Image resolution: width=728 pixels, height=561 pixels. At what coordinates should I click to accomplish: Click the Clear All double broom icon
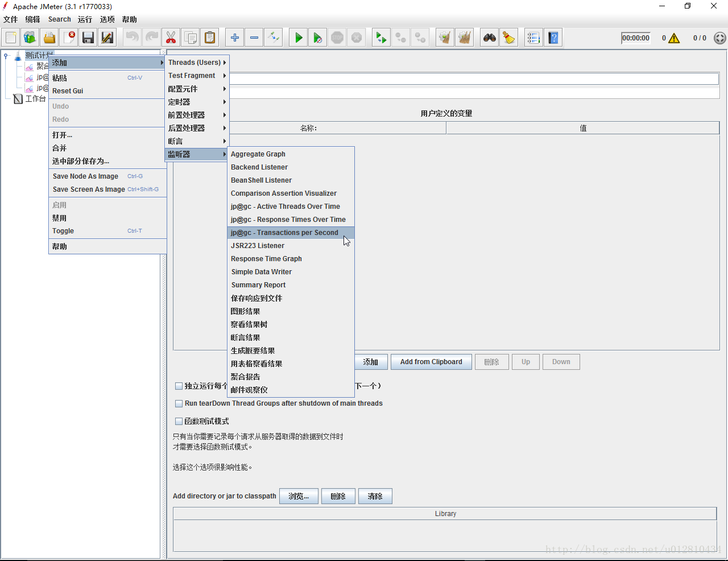click(465, 38)
